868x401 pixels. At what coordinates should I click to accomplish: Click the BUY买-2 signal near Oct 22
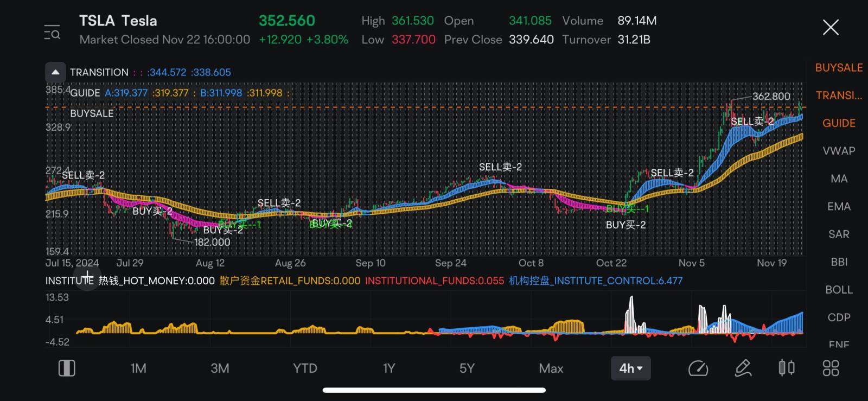tap(626, 225)
